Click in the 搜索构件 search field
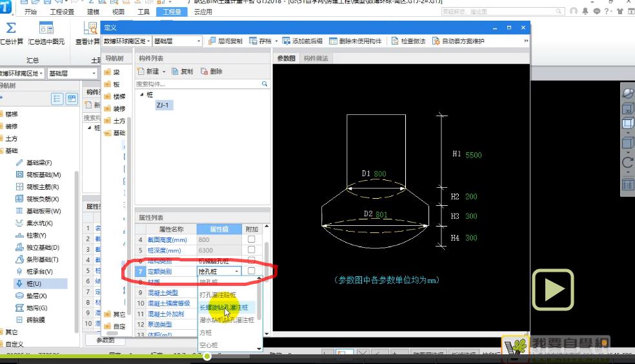Viewport: 635px width, 364px height. tap(198, 84)
